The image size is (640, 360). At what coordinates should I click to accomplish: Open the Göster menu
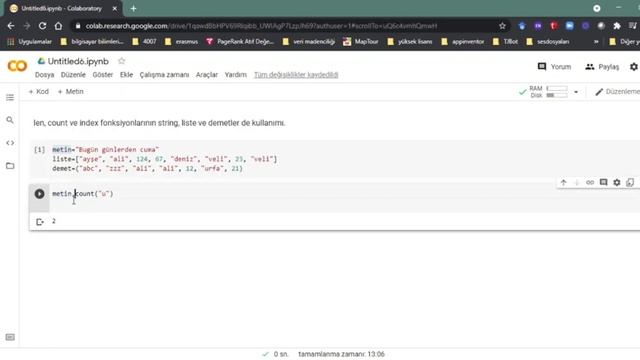[102, 75]
